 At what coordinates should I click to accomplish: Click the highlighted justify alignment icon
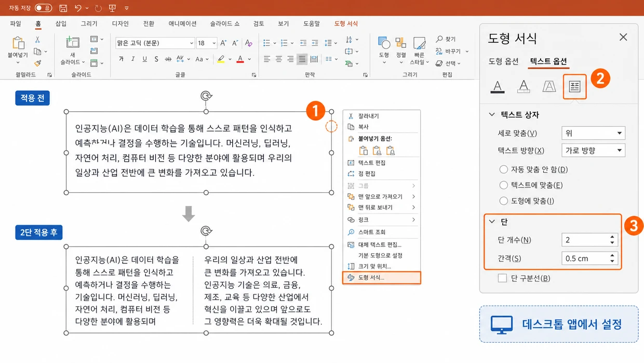pos(302,59)
